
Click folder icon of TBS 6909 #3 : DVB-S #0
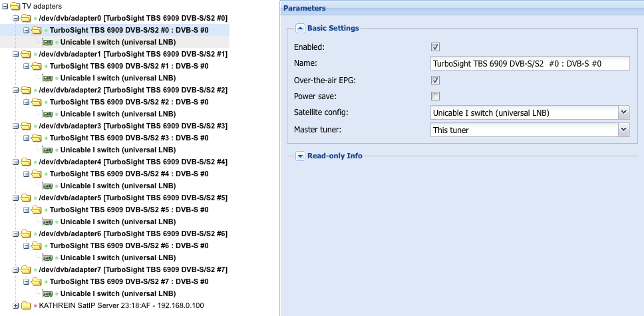(x=37, y=138)
